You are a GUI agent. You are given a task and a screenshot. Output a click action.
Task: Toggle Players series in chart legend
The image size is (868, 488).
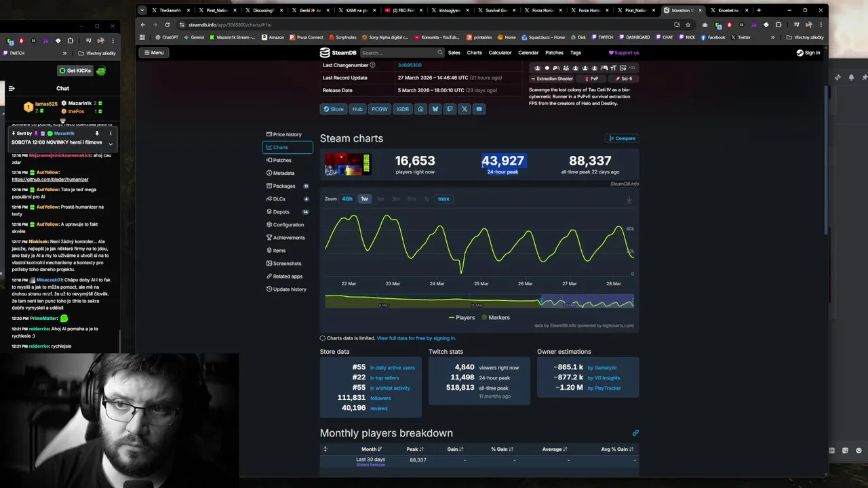tap(462, 317)
